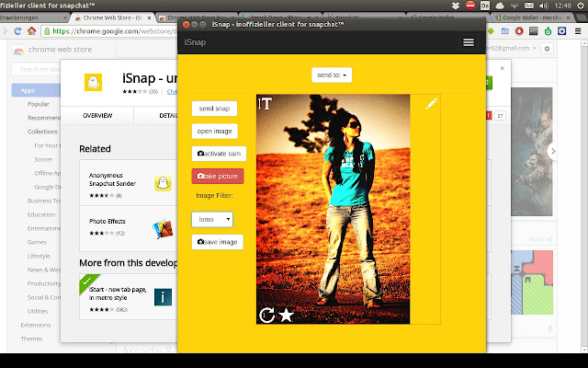Click the 'send snap' button
This screenshot has height=368, width=588.
tap(214, 109)
